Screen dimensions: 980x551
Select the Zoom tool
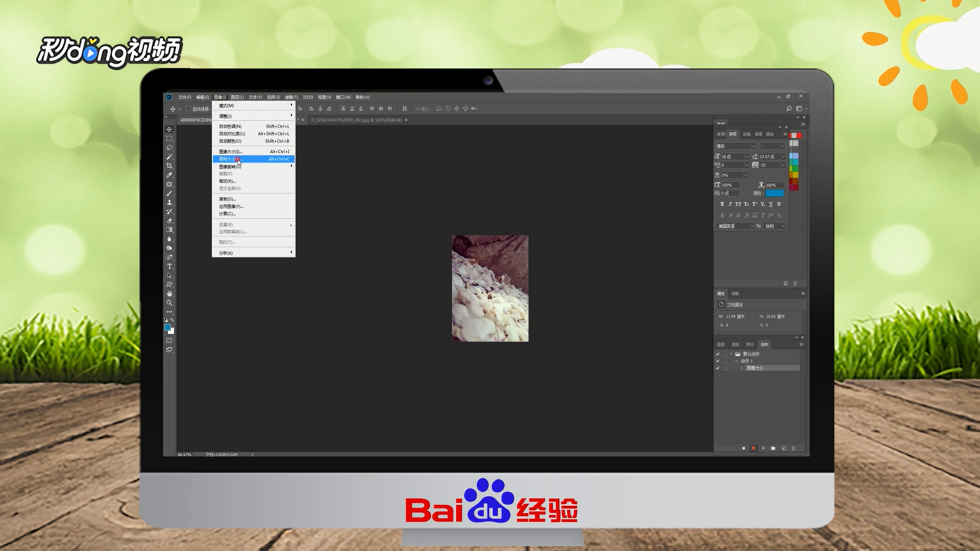pyautogui.click(x=169, y=303)
